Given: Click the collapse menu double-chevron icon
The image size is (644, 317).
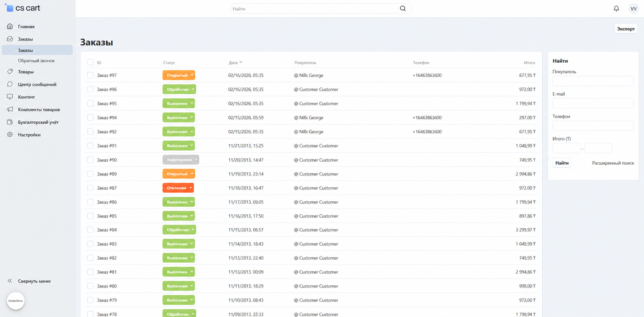Looking at the screenshot, I should 10,281.
